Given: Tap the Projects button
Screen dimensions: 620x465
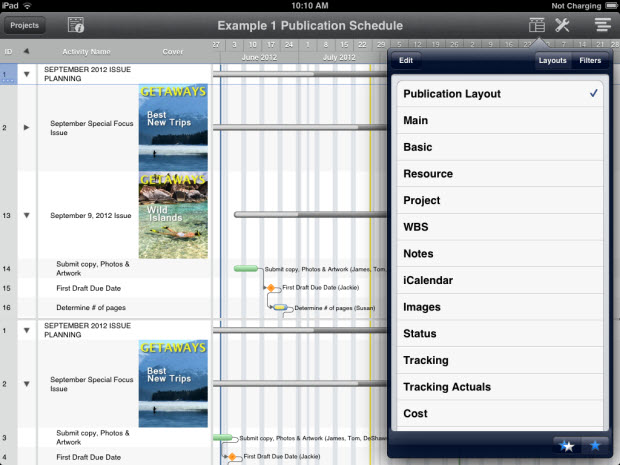Looking at the screenshot, I should tap(24, 24).
